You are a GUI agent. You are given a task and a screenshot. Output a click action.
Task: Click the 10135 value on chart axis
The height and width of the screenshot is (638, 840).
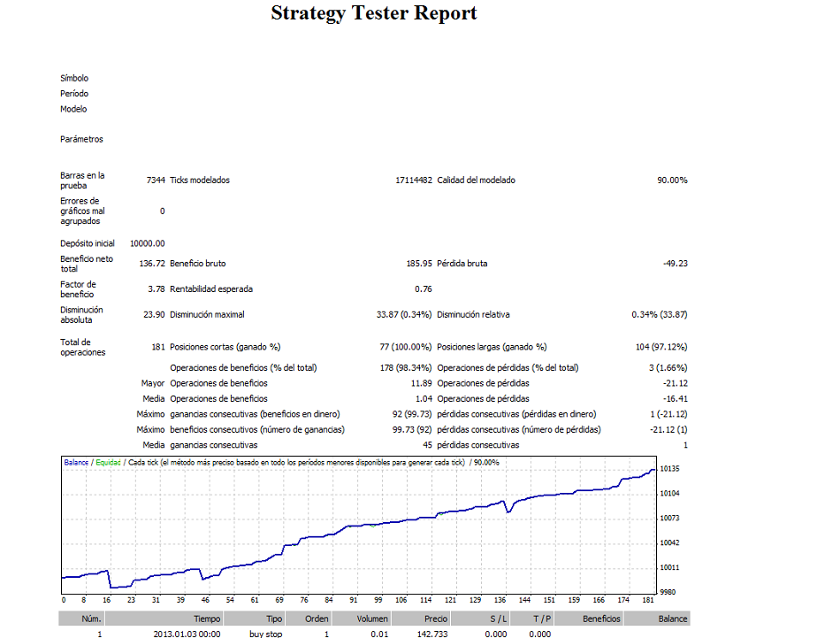pyautogui.click(x=669, y=468)
